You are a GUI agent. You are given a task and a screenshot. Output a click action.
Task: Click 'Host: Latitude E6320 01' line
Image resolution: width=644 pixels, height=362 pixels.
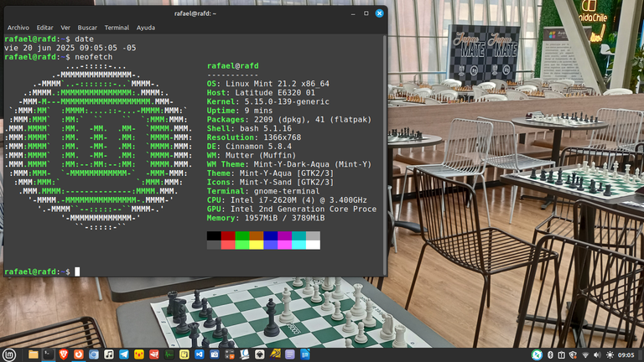coord(262,93)
